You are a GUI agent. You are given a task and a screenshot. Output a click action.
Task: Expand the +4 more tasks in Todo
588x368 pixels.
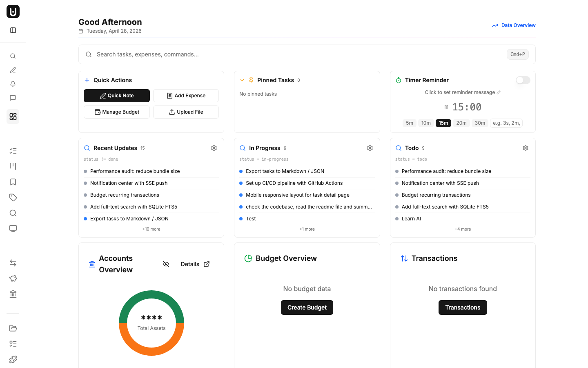click(x=462, y=229)
